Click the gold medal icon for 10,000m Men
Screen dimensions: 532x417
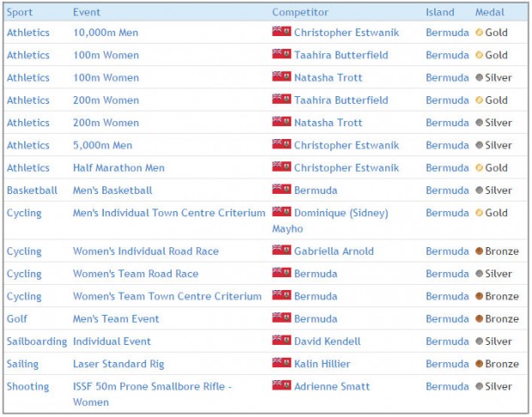[479, 33]
